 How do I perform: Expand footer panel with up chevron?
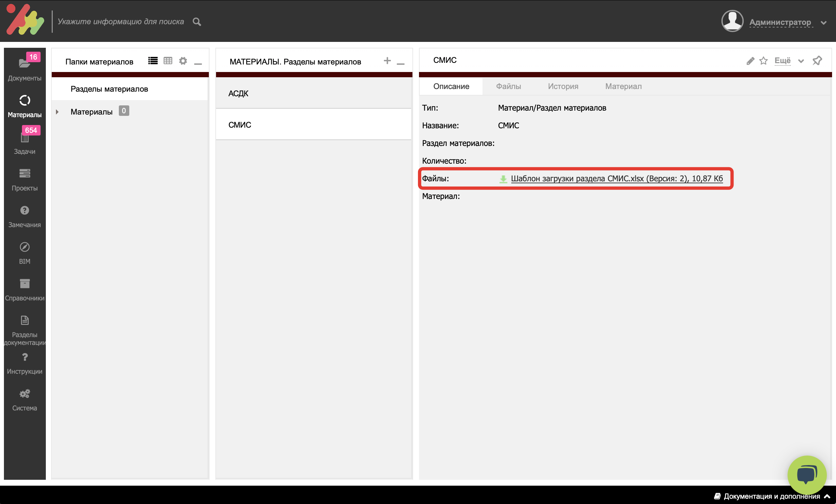(x=827, y=496)
